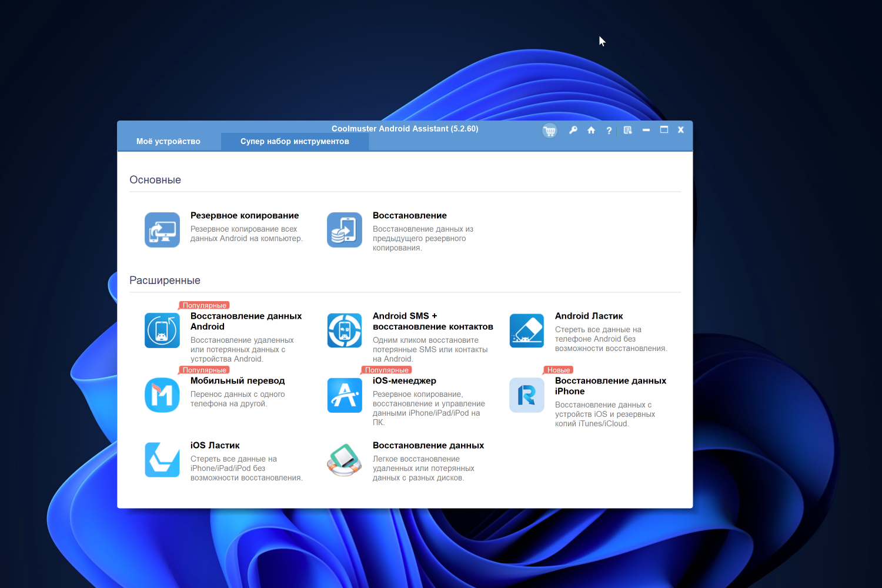Switch to the Моё устройство tab
This screenshot has height=588, width=882.
point(168,141)
